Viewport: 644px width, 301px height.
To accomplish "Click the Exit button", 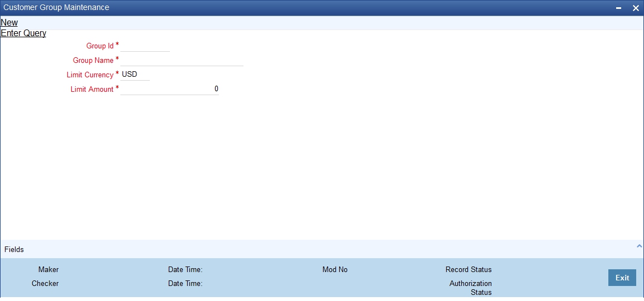I will click(622, 278).
